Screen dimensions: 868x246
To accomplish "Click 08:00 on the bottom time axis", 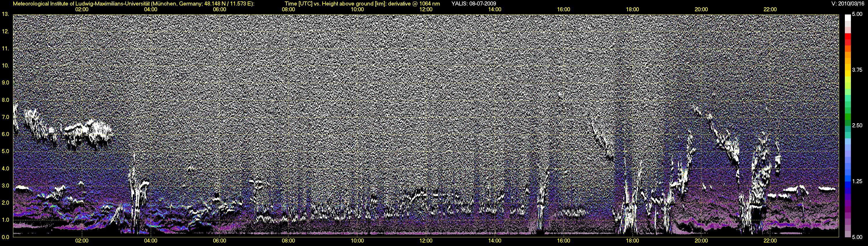I will click(x=288, y=241).
